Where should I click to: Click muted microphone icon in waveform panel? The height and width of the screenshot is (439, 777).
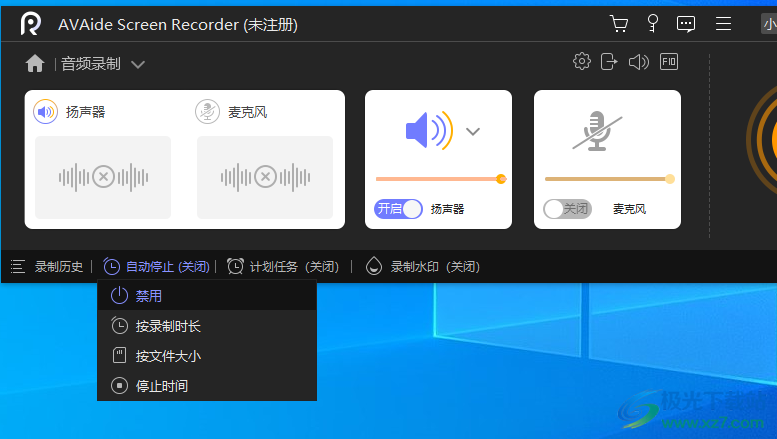[207, 112]
